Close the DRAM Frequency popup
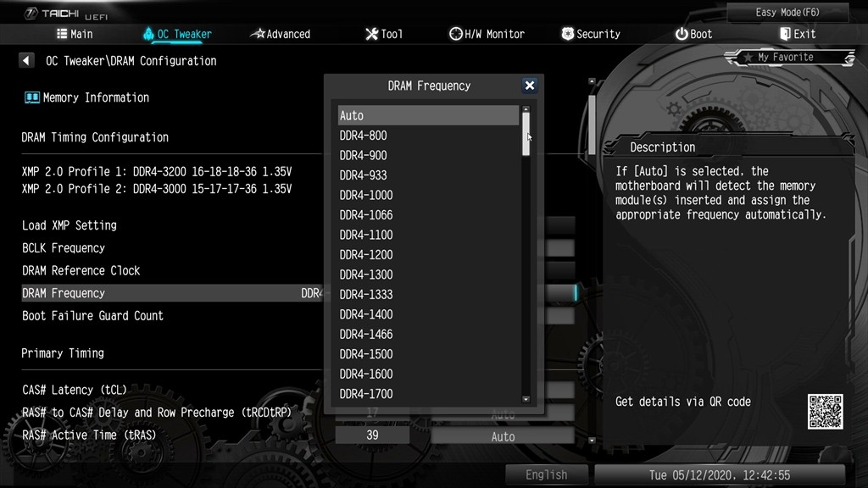This screenshot has height=488, width=868. pyautogui.click(x=530, y=86)
